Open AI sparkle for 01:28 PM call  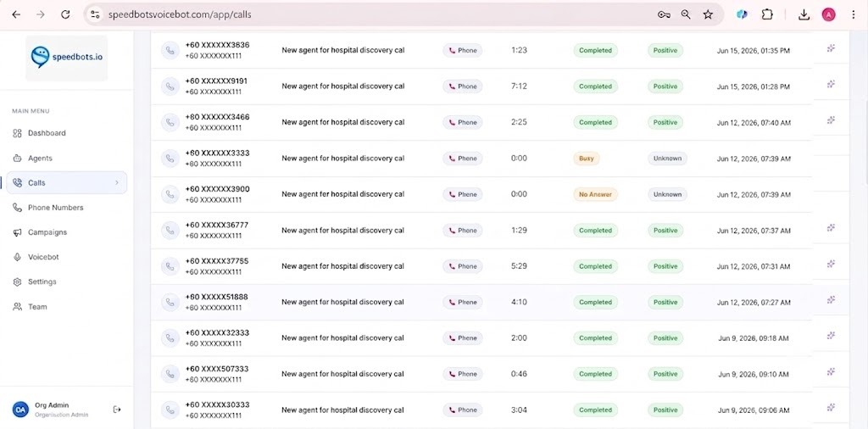pos(831,84)
